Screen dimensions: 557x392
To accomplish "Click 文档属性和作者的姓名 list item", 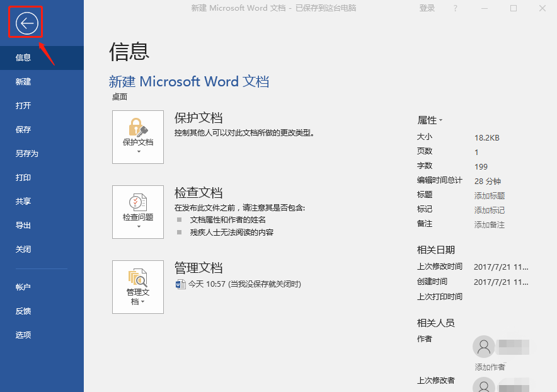I will pos(227,220).
